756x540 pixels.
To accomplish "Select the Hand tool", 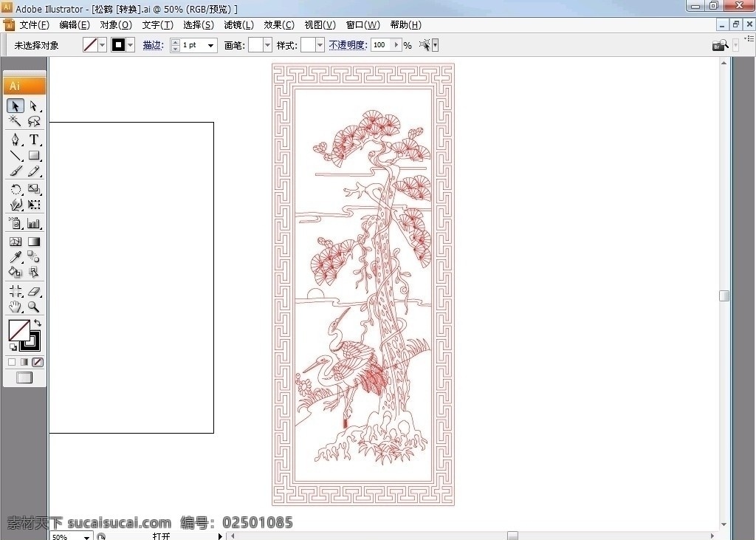I will pyautogui.click(x=15, y=307).
